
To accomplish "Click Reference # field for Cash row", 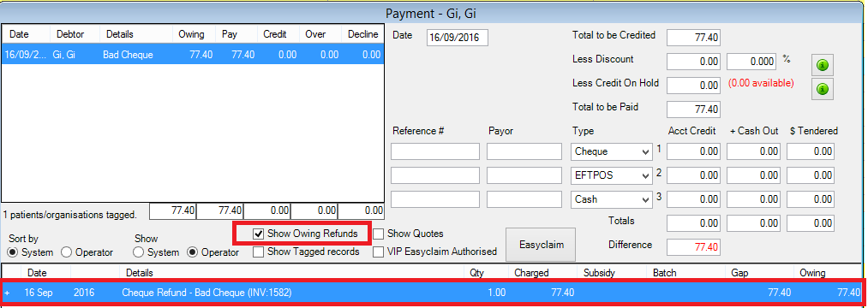I will pyautogui.click(x=435, y=199).
